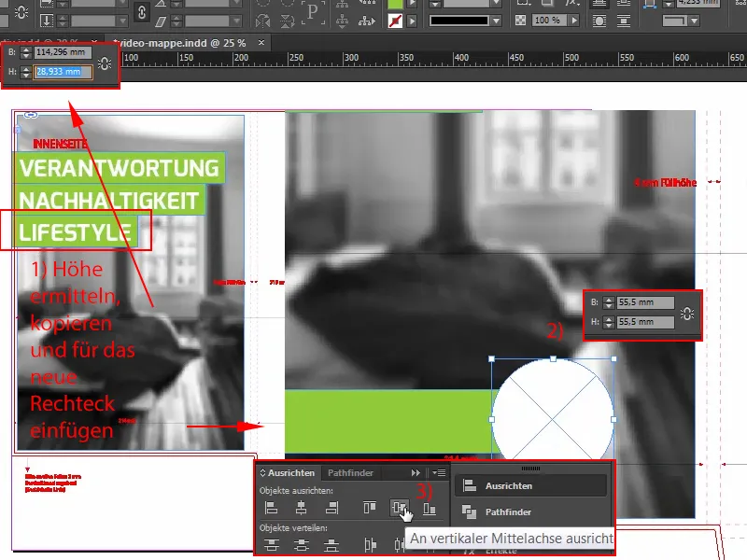
Task: Toggle the chain icon beside 114,296 mm fields
Action: pos(105,63)
